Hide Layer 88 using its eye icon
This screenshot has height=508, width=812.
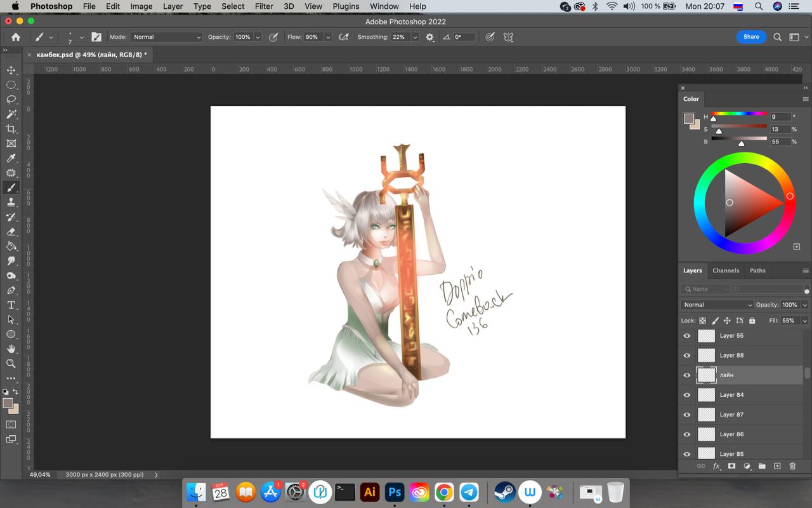(x=686, y=356)
